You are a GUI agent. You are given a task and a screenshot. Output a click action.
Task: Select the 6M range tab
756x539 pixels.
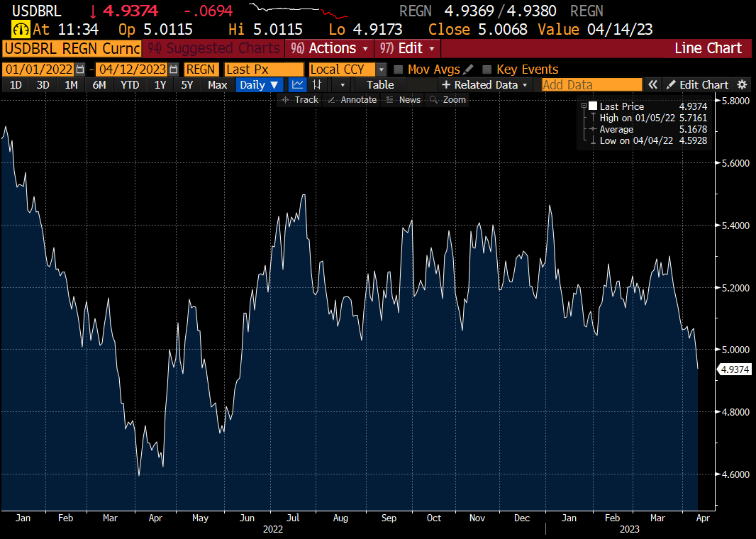coord(99,85)
